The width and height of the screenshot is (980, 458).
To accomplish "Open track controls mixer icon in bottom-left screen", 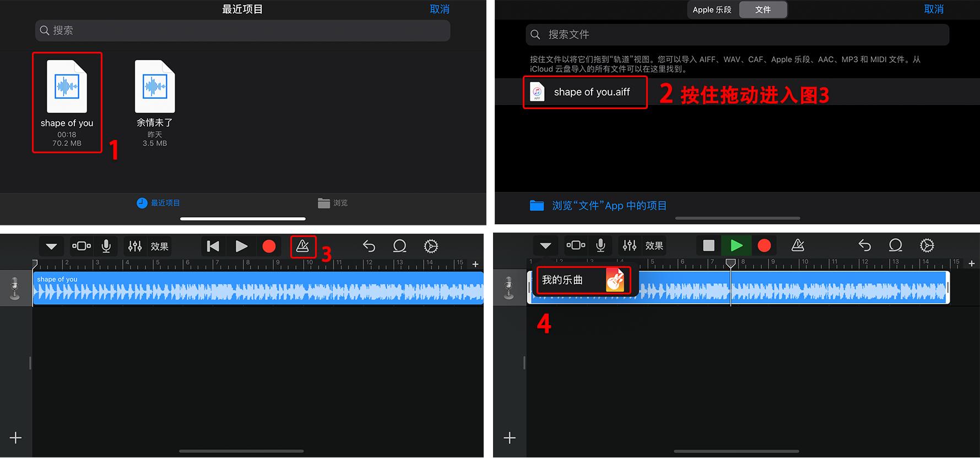I will (x=135, y=246).
